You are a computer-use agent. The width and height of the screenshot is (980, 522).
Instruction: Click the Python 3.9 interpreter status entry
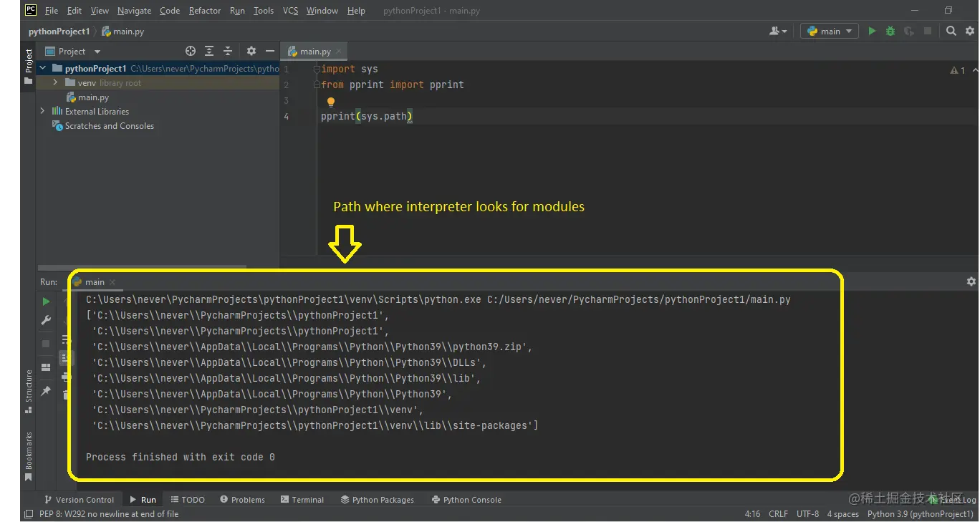[920, 513]
